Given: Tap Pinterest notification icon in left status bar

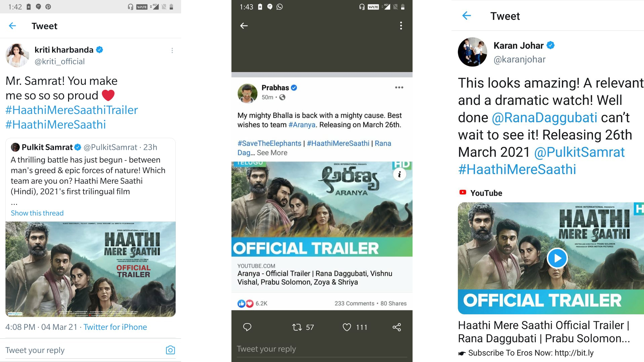Looking at the screenshot, I should coord(48,7).
